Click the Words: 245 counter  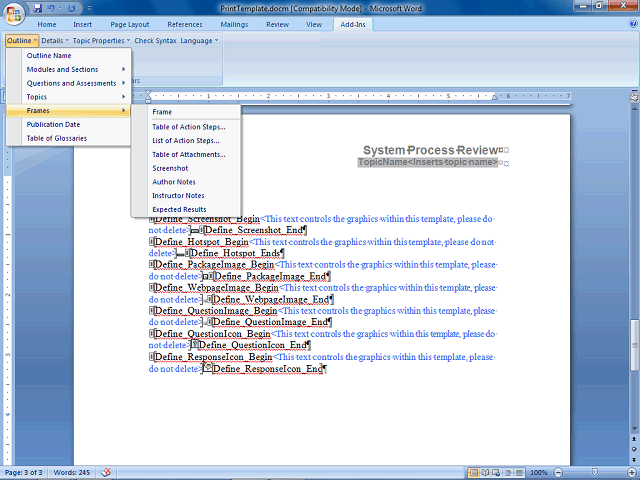click(72, 472)
